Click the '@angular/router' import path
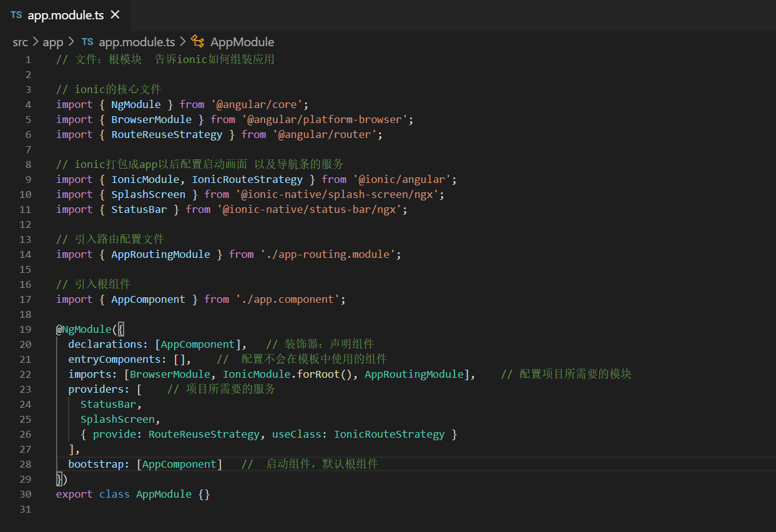 [x=324, y=134]
